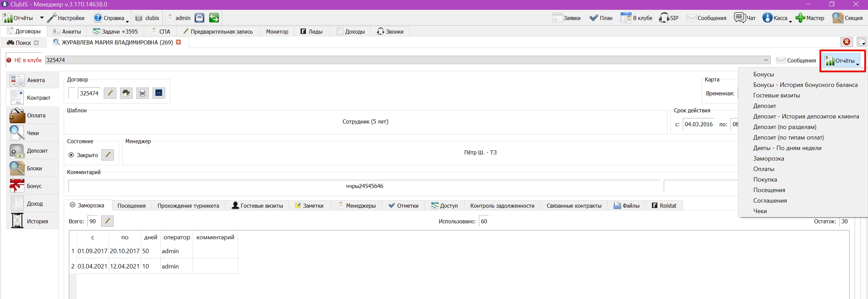This screenshot has height=299, width=868.
Task: Open Бонус sidebar section
Action: coord(33,186)
